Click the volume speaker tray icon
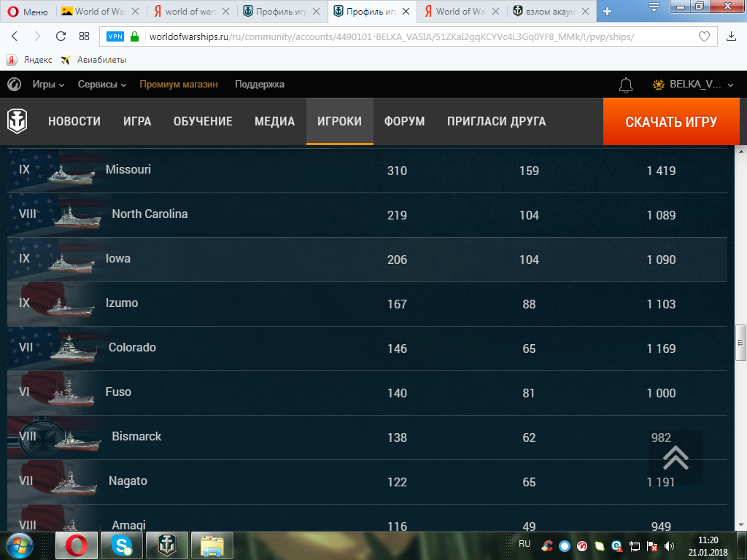747x560 pixels. click(670, 546)
